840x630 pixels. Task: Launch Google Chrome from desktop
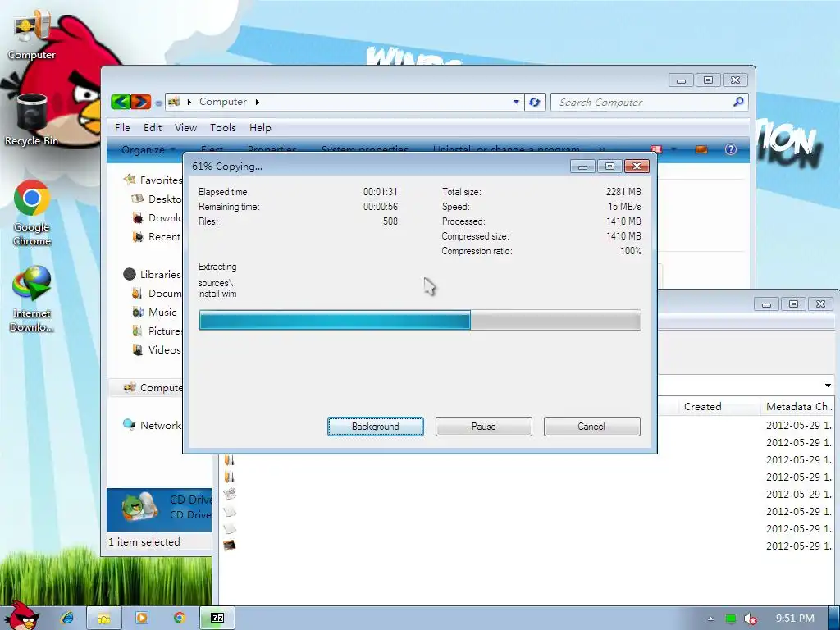coord(32,213)
